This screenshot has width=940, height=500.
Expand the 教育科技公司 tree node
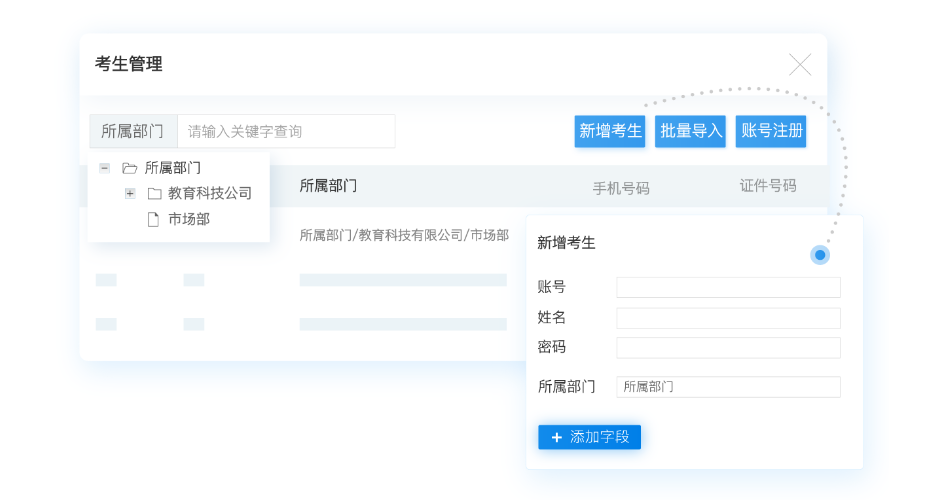130,193
